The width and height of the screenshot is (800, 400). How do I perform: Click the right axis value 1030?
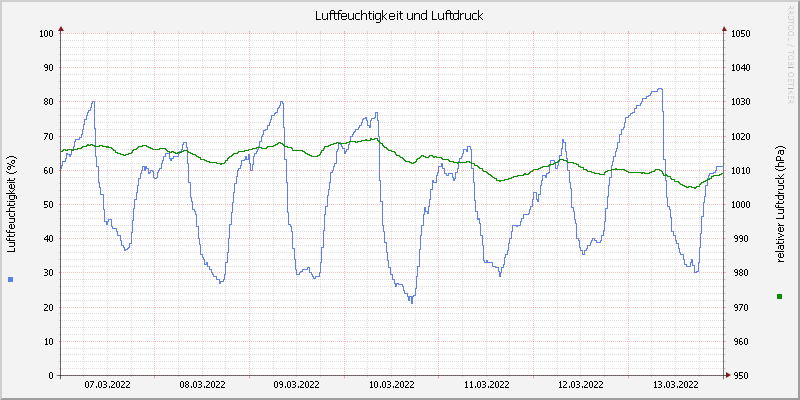pyautogui.click(x=740, y=102)
